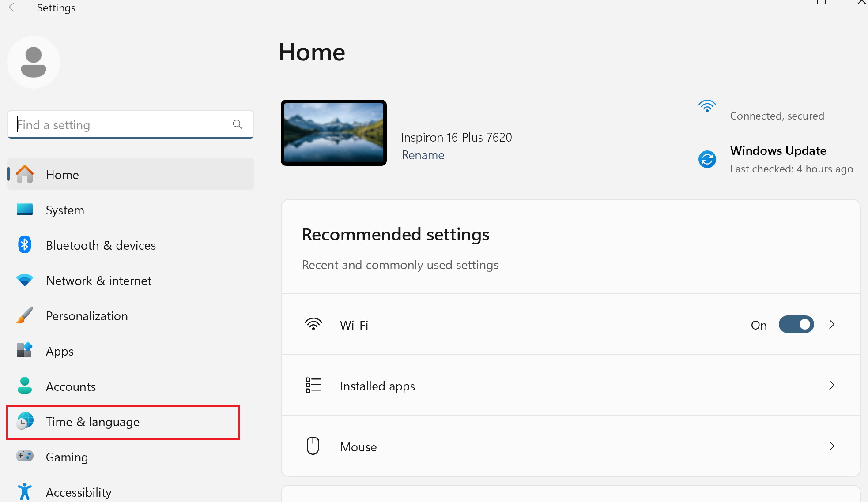Click the Accounts person icon
The height and width of the screenshot is (502, 868).
[25, 386]
